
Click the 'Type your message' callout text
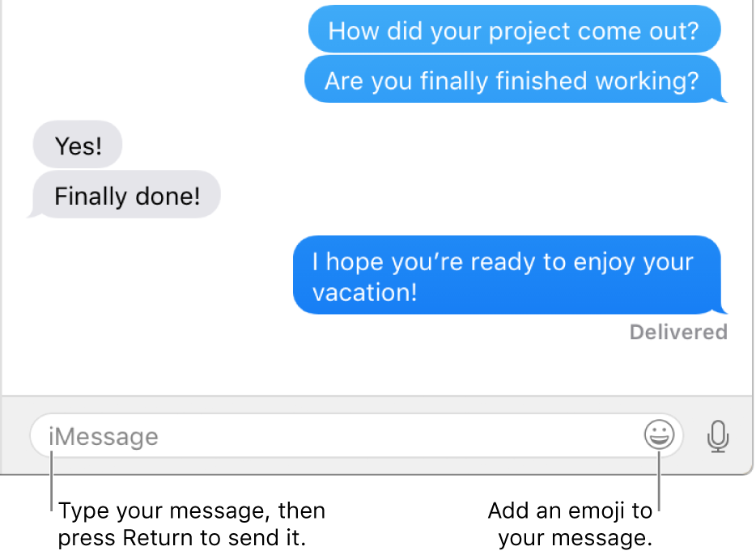pyautogui.click(x=191, y=523)
